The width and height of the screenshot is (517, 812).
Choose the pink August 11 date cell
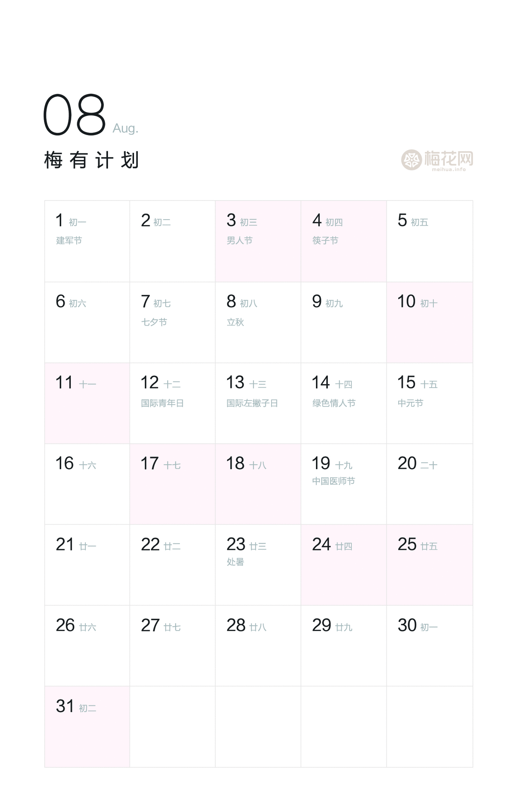(87, 403)
